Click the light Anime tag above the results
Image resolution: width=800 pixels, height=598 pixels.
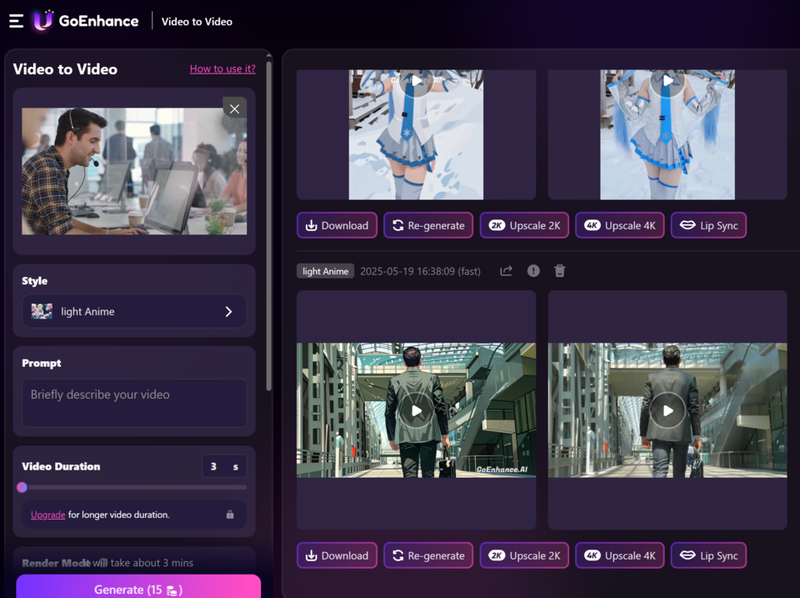pos(325,271)
